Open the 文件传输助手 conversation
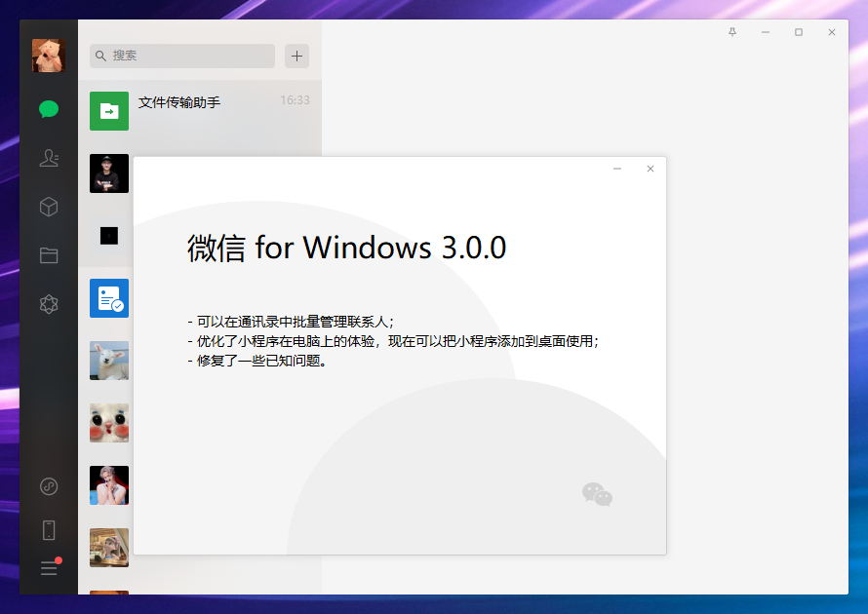Viewport: 868px width, 614px height. [x=200, y=111]
